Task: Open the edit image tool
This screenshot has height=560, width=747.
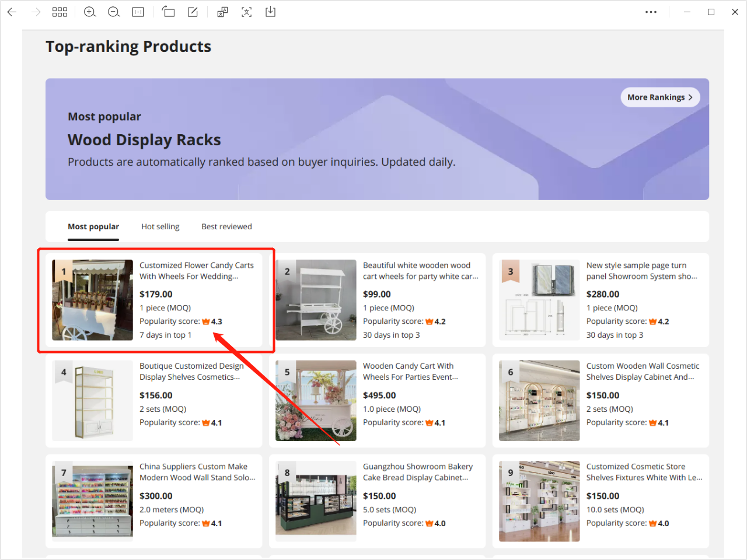Action: pyautogui.click(x=193, y=12)
